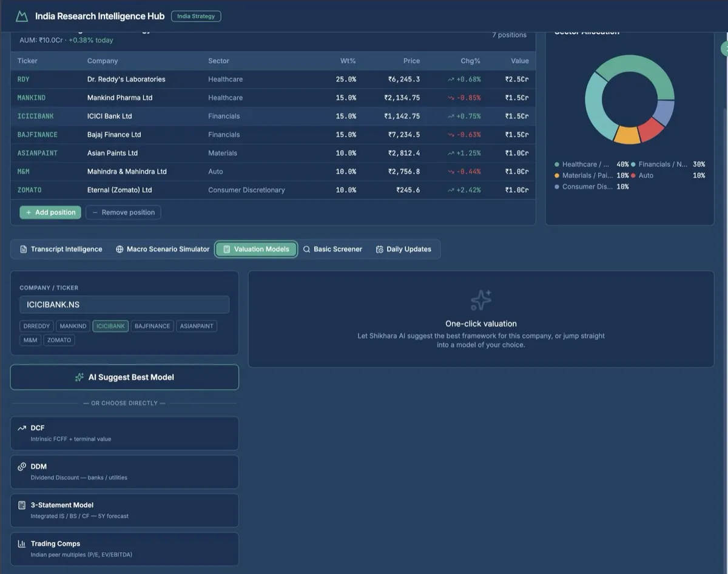Viewport: 728px width, 574px height.
Task: Click the Consumer Discretionary sector cell
Action: click(x=246, y=190)
